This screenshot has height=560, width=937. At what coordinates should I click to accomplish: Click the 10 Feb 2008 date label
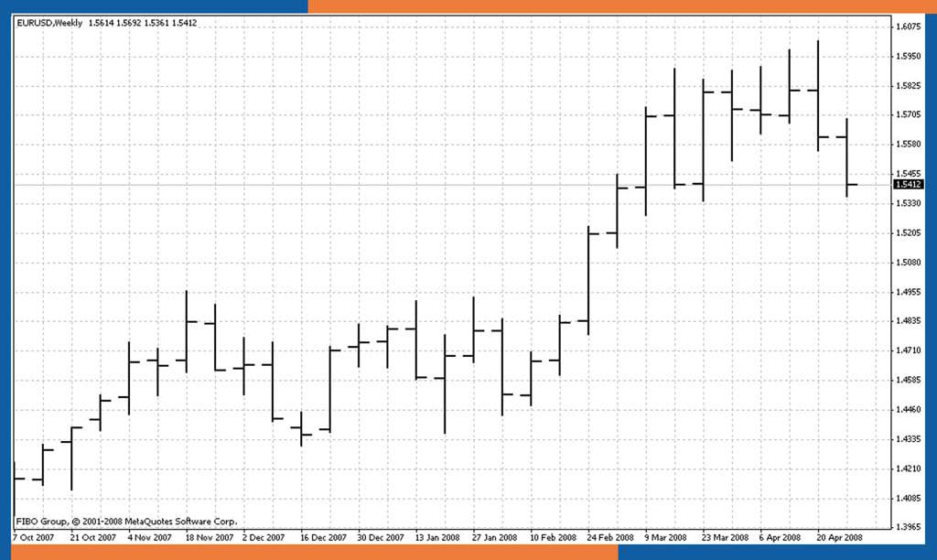click(554, 537)
